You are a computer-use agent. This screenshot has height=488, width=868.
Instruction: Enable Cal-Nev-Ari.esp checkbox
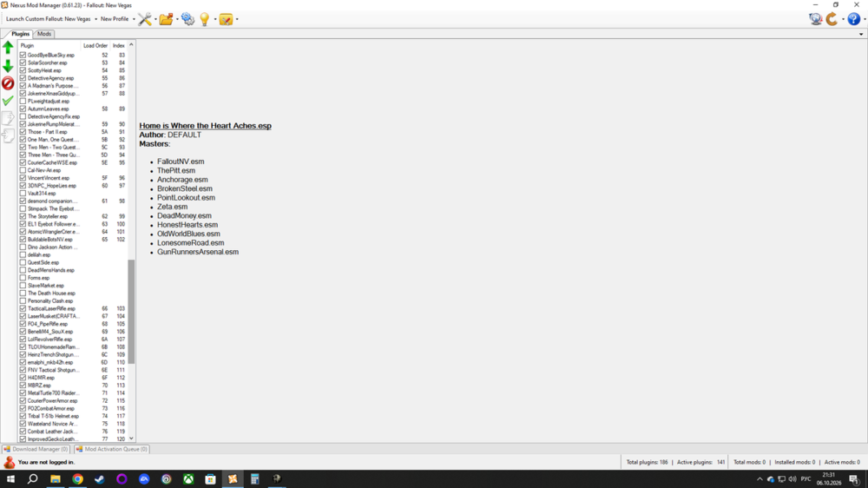(x=23, y=170)
